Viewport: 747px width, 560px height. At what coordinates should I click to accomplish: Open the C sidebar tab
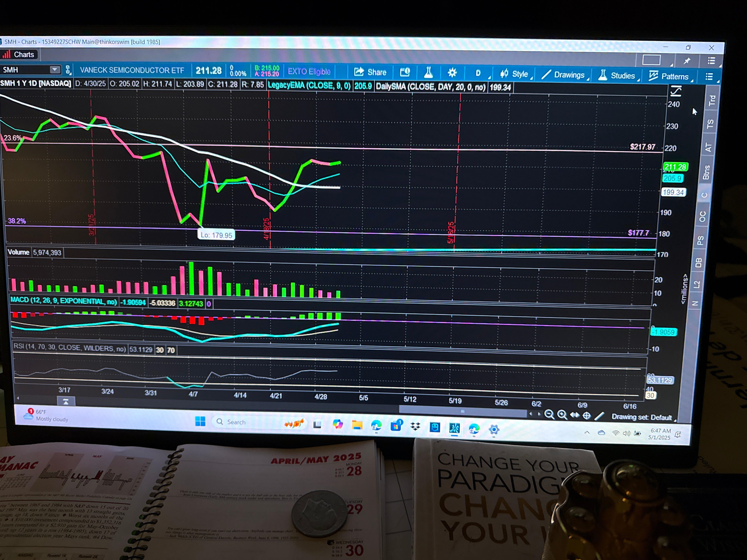704,195
